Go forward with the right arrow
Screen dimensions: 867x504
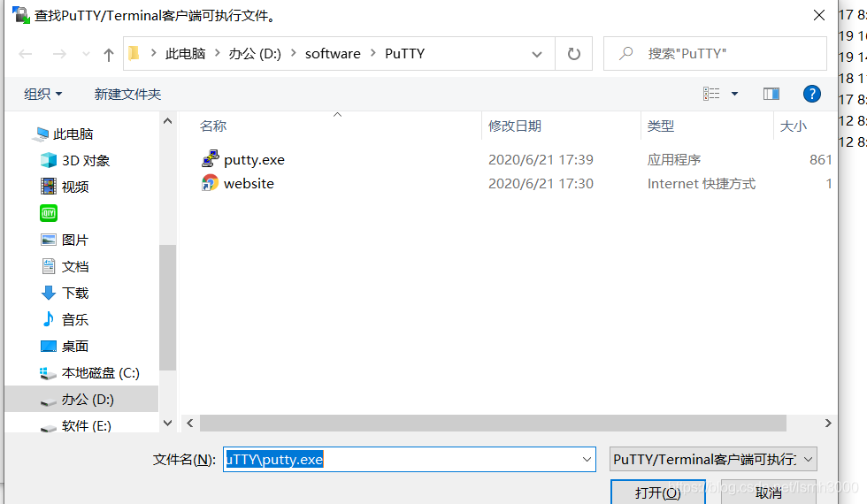coord(59,54)
